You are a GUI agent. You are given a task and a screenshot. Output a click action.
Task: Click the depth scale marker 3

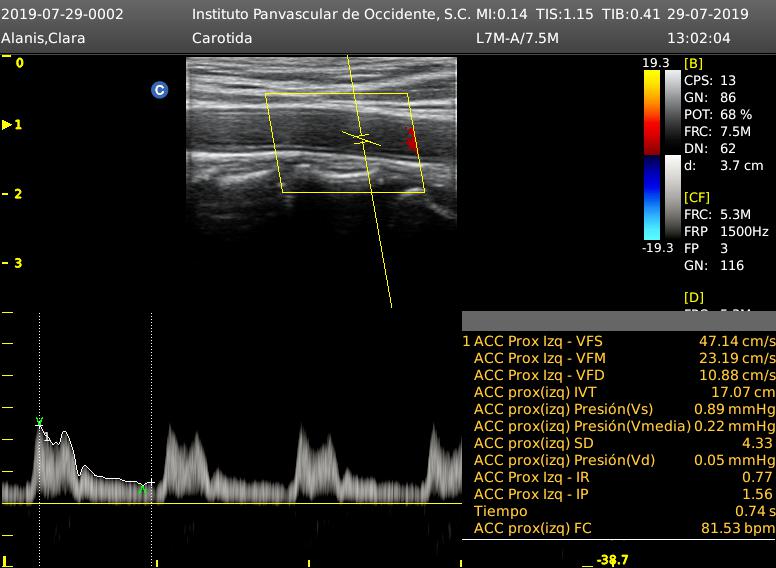coord(18,263)
